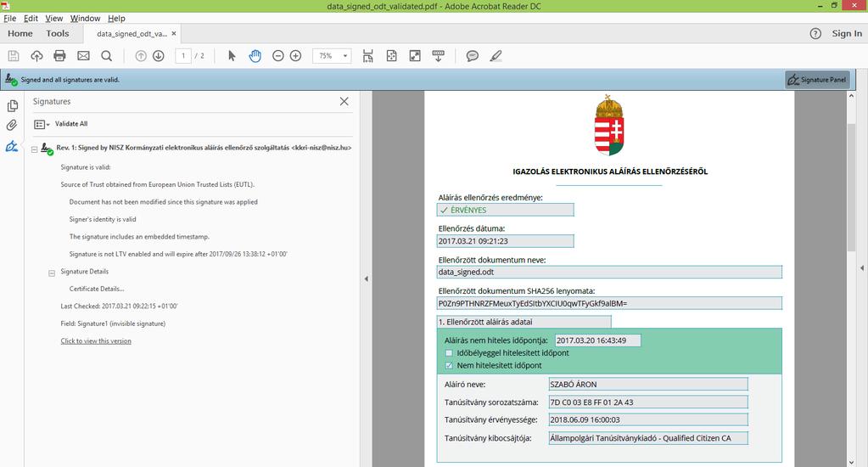Click 'Signer's identity is valid' row
The height and width of the screenshot is (467, 868).
[103, 219]
